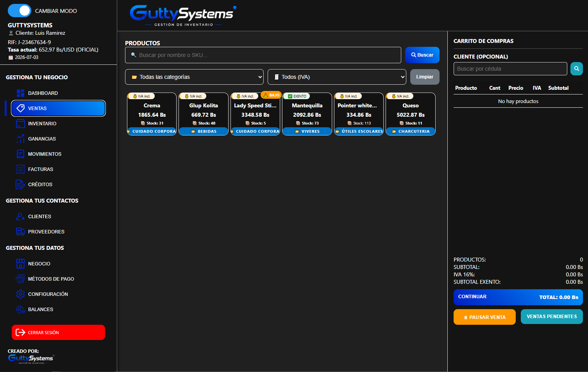Open the Dashboard icon in sidebar
The height and width of the screenshot is (372, 588).
(x=21, y=93)
